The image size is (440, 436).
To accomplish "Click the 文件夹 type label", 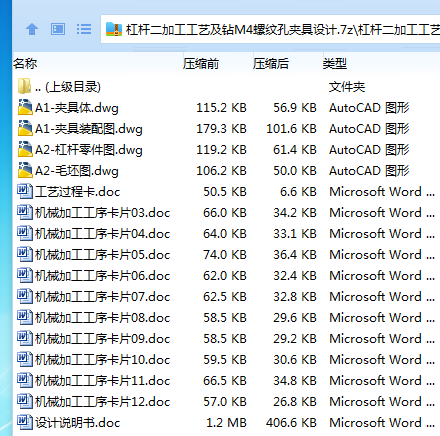I will click(x=347, y=87).
